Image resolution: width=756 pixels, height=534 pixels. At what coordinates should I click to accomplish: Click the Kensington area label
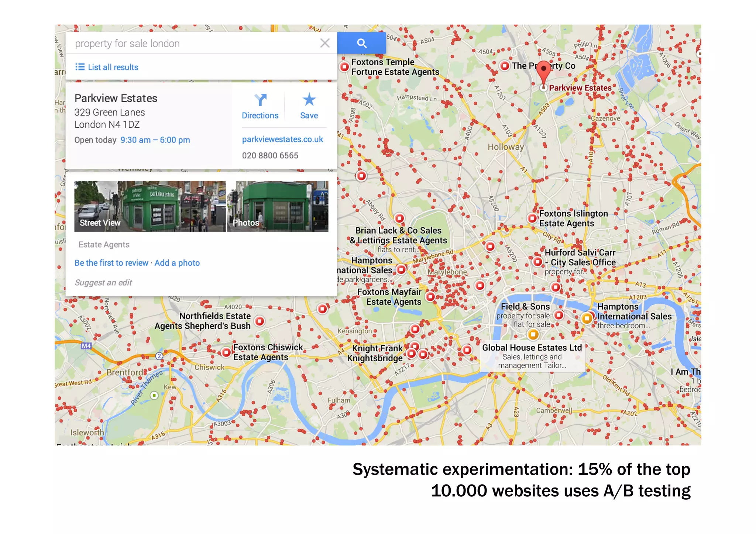point(355,331)
